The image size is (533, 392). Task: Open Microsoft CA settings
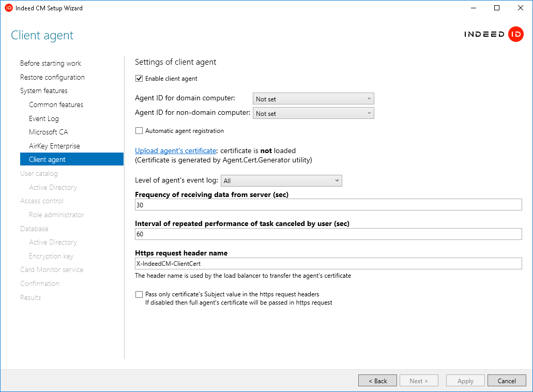(x=48, y=132)
